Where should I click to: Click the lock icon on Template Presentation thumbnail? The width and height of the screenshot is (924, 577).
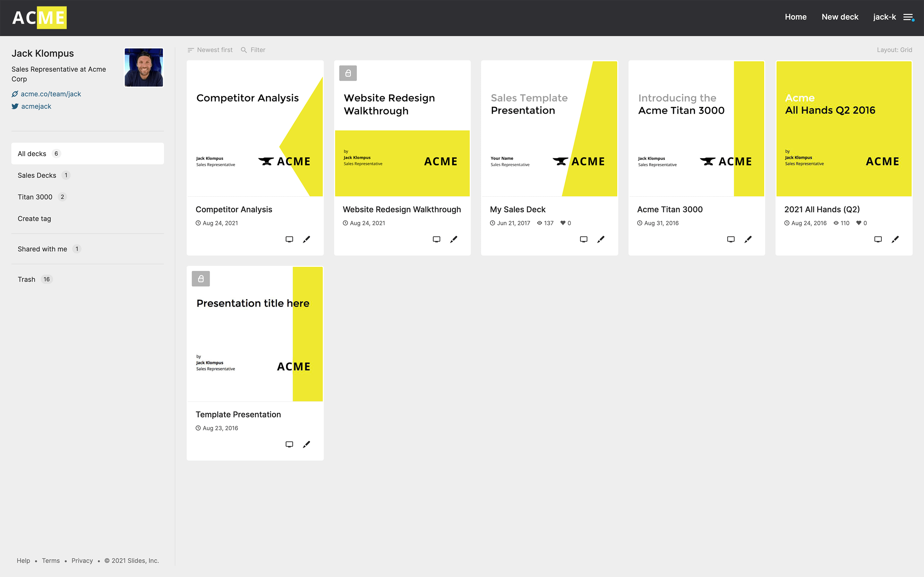201,279
